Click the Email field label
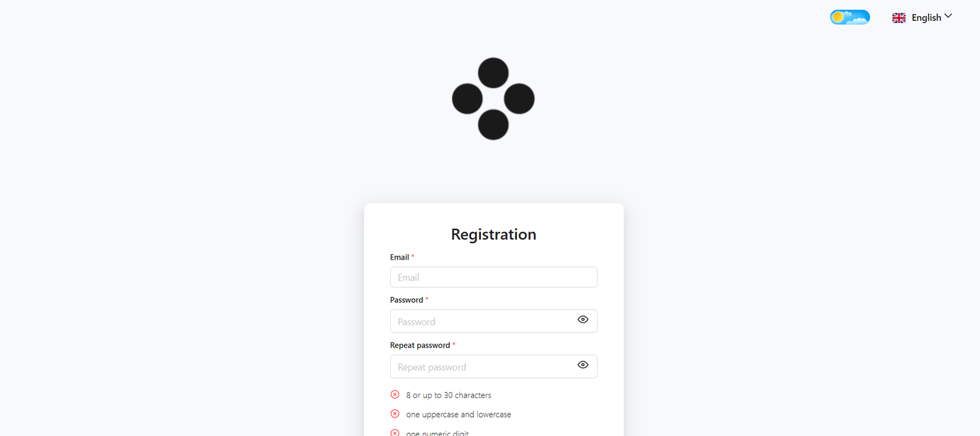 (399, 257)
